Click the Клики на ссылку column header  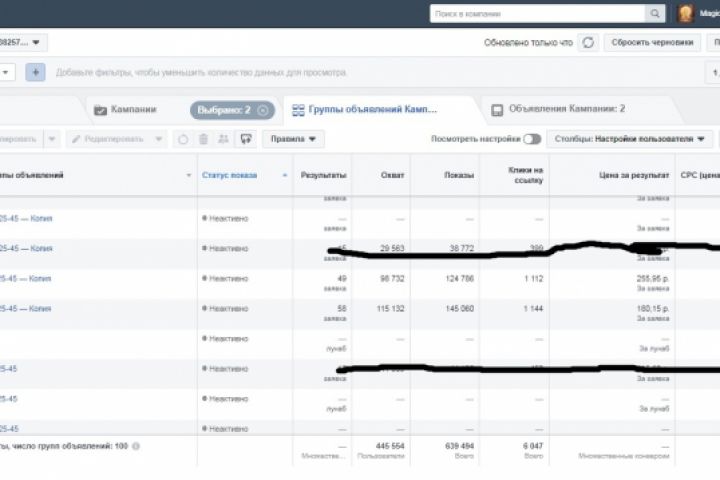pyautogui.click(x=525, y=175)
